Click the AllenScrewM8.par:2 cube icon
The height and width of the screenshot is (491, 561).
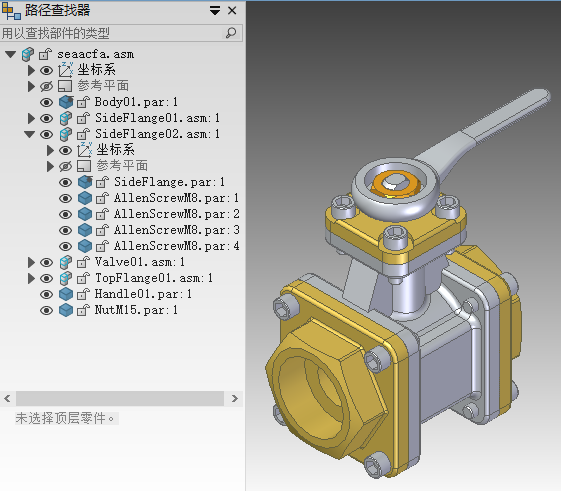(85, 214)
